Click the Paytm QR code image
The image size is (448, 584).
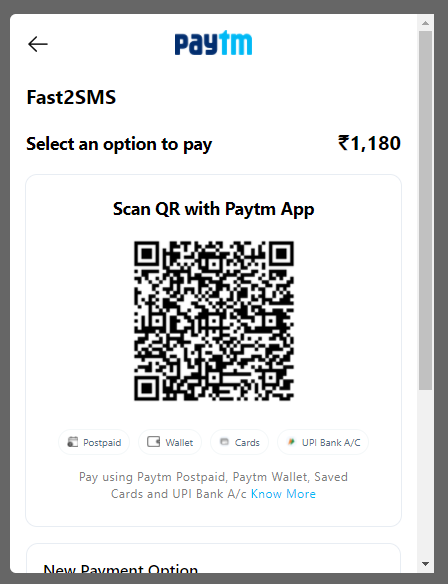pos(214,321)
